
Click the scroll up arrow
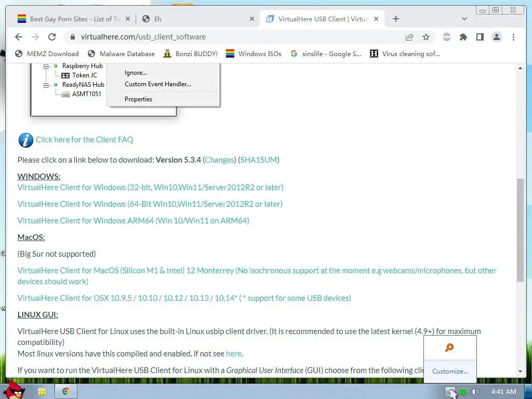coord(520,68)
